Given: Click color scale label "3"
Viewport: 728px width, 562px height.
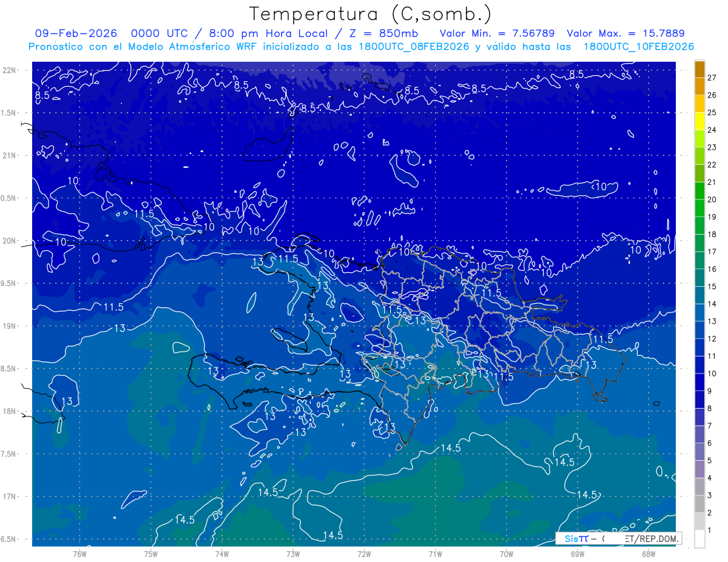Looking at the screenshot, I should click(710, 496).
